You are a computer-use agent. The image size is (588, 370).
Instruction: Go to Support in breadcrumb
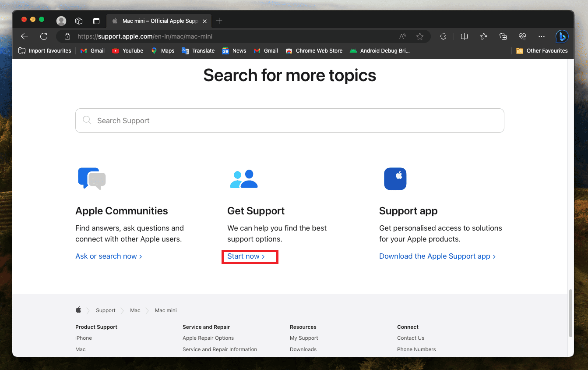[106, 310]
